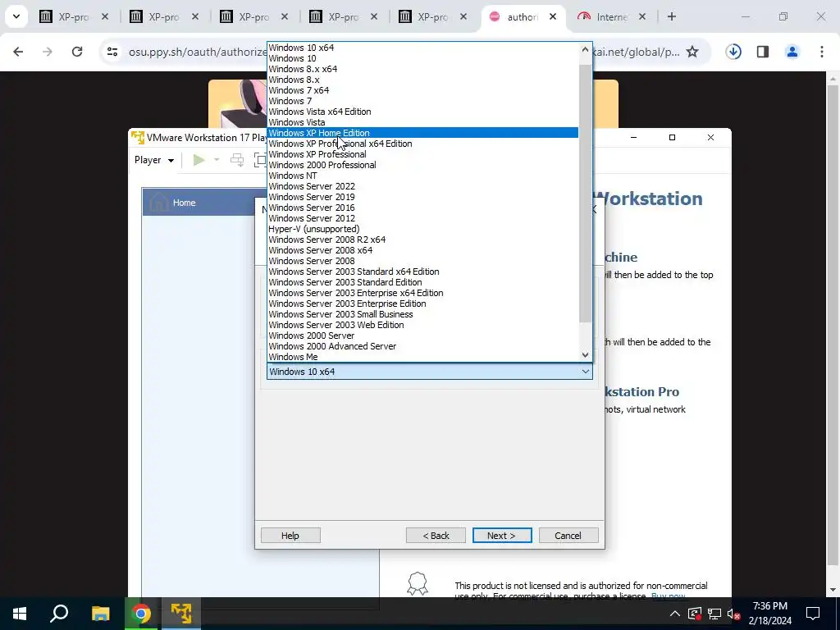Expand the arrow beside the play icon
This screenshot has width=840, height=630.
click(217, 160)
